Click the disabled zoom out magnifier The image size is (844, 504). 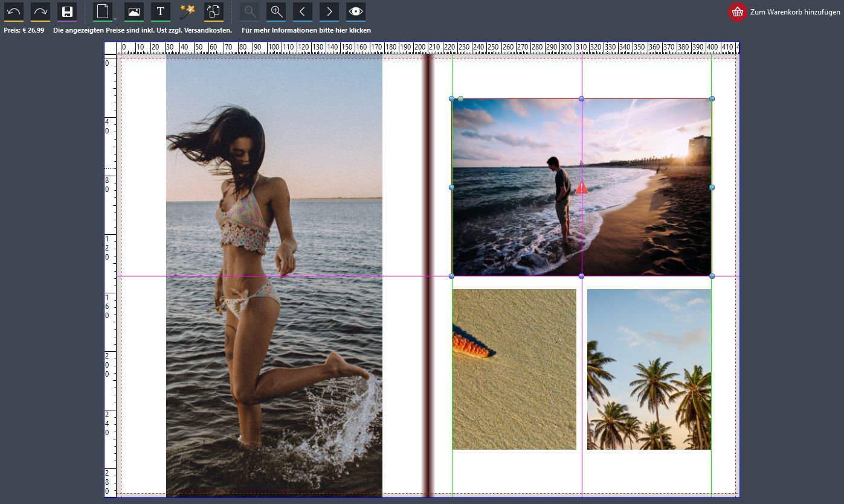[250, 11]
